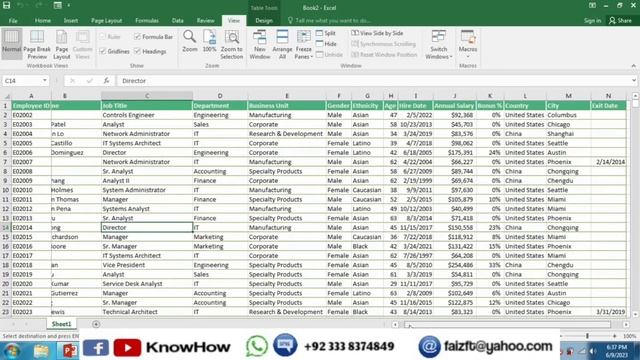The image size is (640, 360).
Task: Toggle the Gridlines checkbox
Action: [103, 51]
